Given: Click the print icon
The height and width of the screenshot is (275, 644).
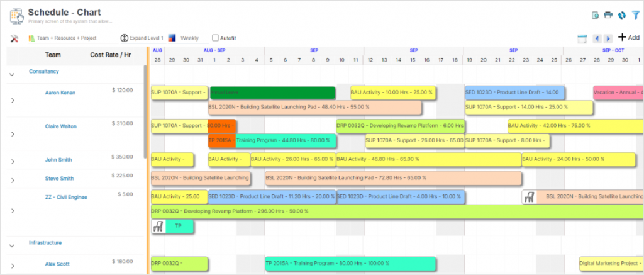Looking at the screenshot, I should click(x=608, y=15).
